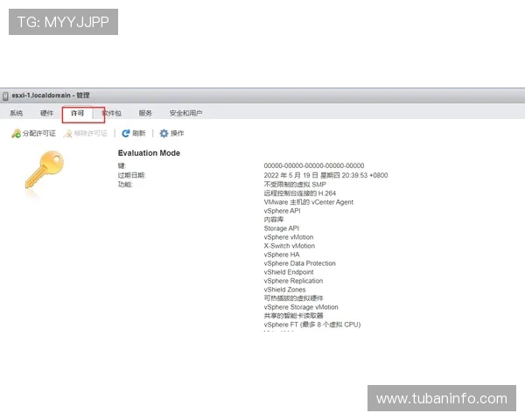
Task: Click the TG: MYYJJPP label
Action: tap(62, 21)
